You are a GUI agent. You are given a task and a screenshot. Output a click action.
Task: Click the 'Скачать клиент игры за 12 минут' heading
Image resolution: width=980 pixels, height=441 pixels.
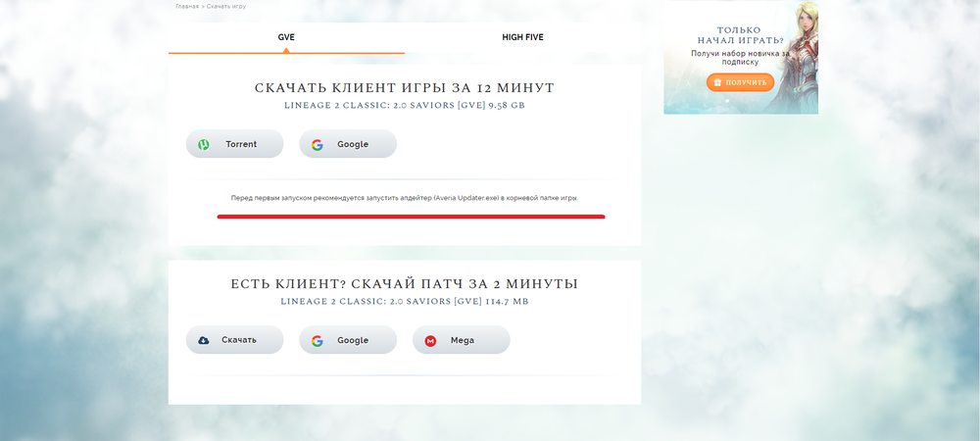pyautogui.click(x=404, y=88)
